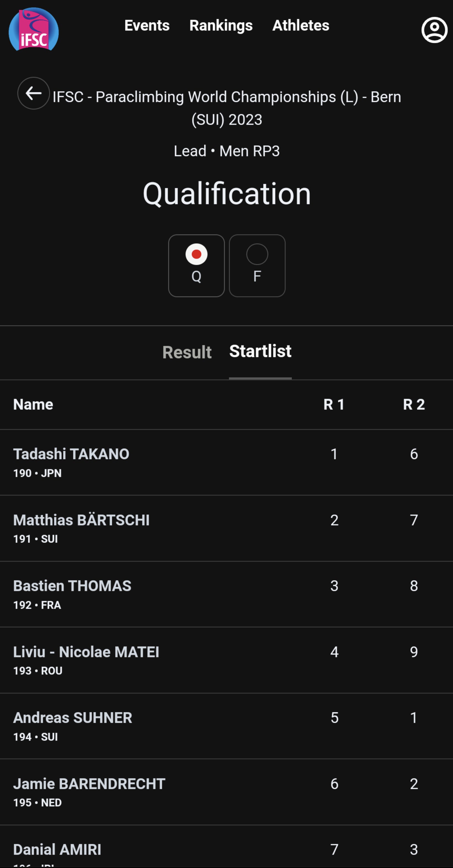Open the user account profile icon

coord(434,30)
